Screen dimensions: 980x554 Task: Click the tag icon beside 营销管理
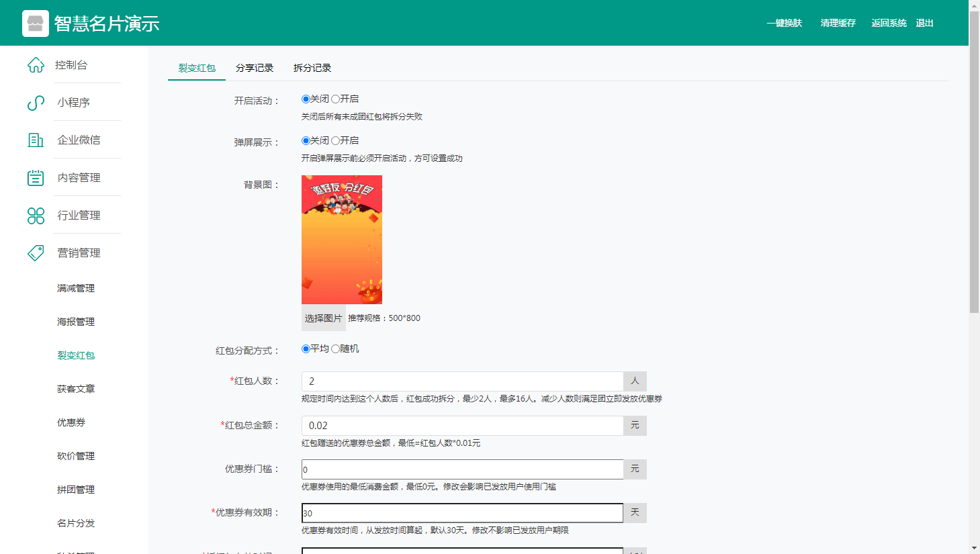pyautogui.click(x=36, y=252)
